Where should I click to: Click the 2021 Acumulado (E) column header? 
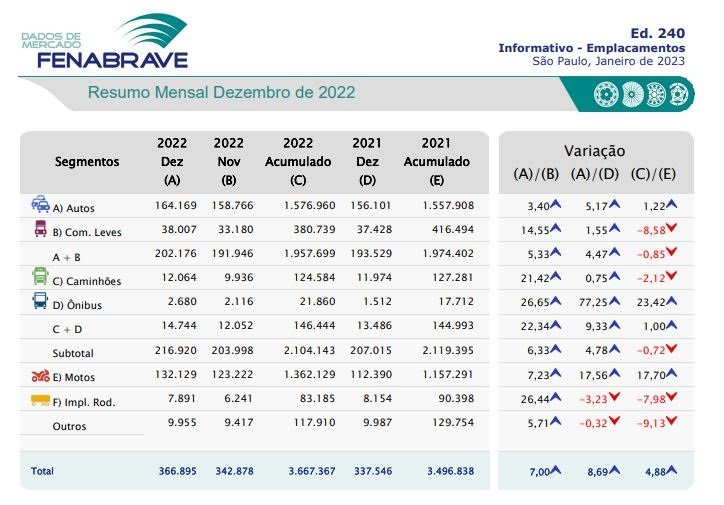tap(436, 161)
